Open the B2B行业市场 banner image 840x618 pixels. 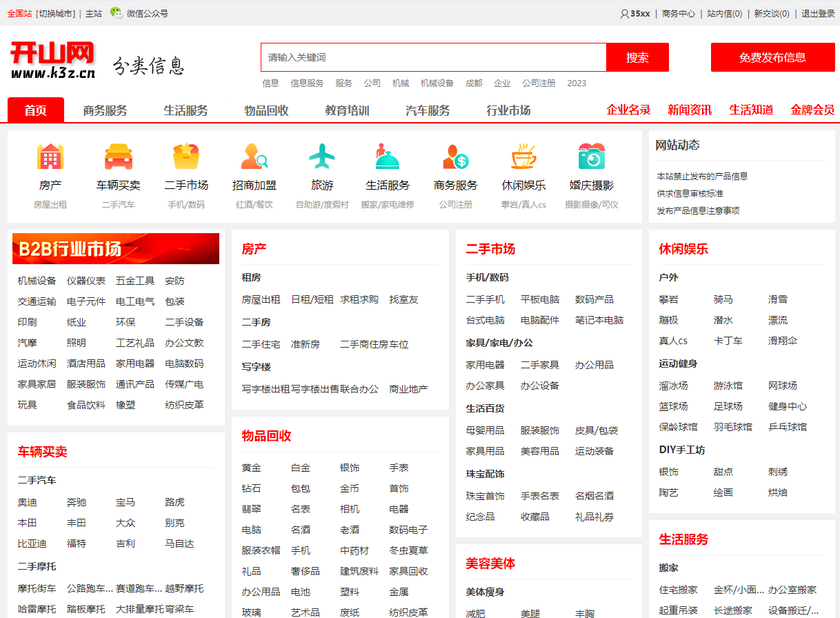click(116, 249)
